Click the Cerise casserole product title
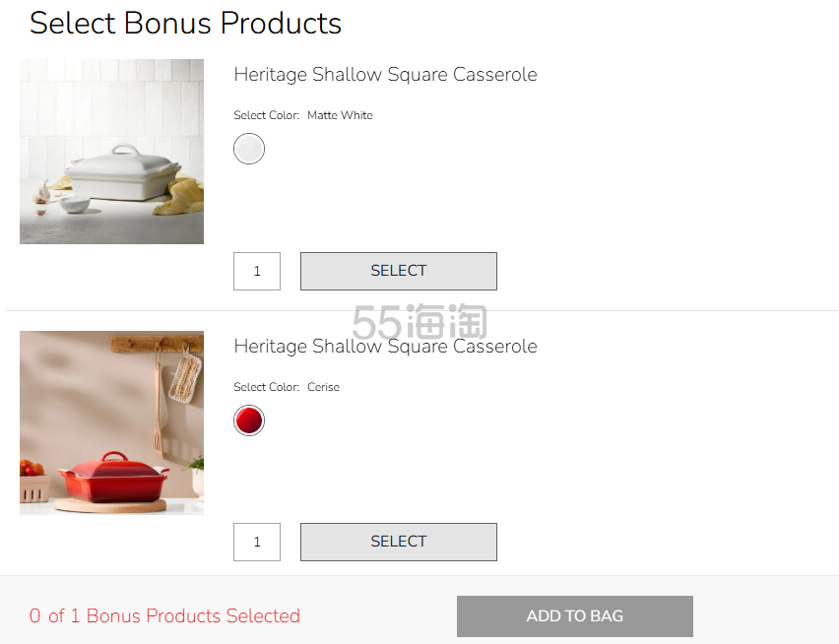The width and height of the screenshot is (839, 644). 385,347
